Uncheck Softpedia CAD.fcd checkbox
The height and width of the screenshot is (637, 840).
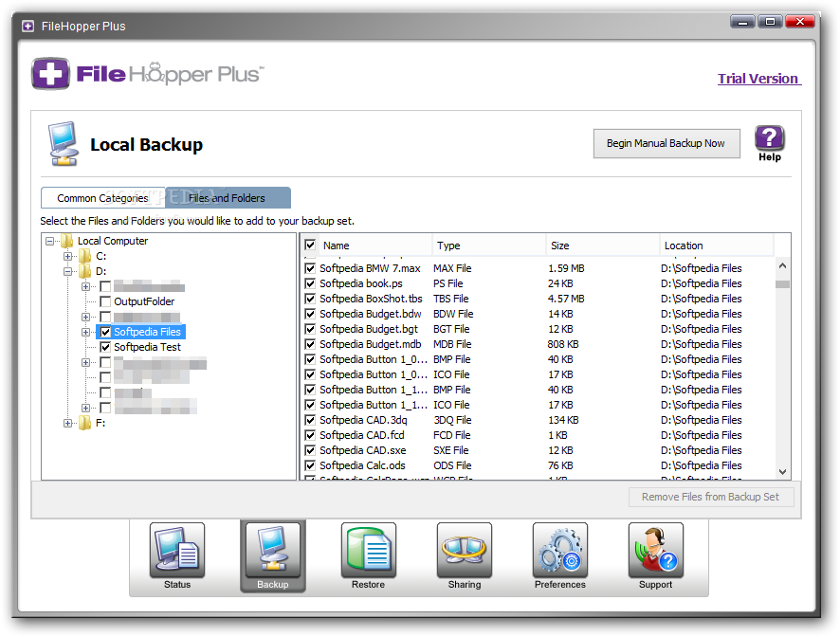310,435
